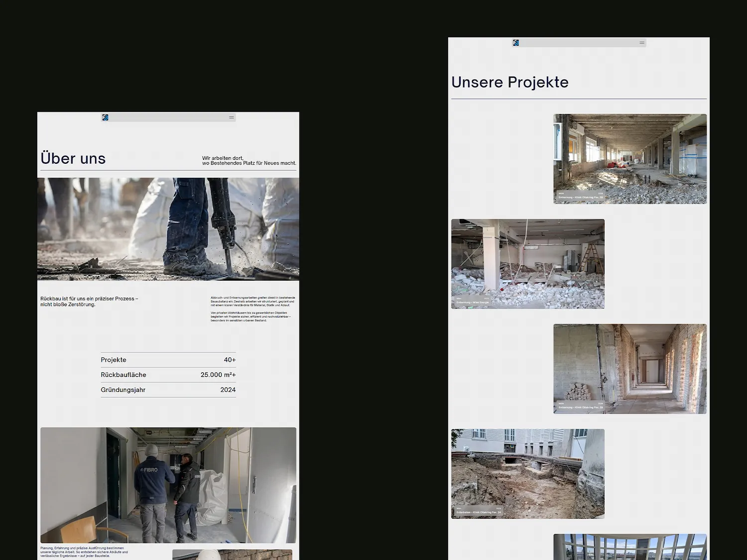Select the 'Projekte' statistics row label
747x560 pixels.
pyautogui.click(x=114, y=360)
